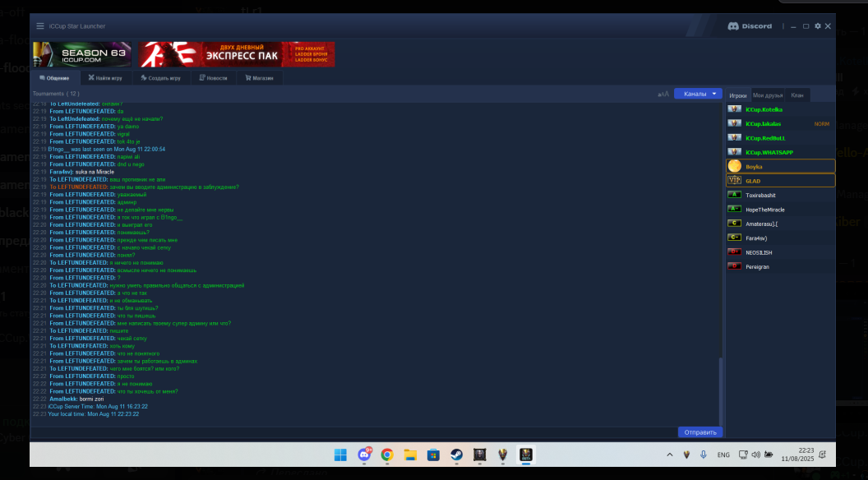The height and width of the screenshot is (480, 868).
Task: Select player Fara4sv) in list
Action: 780,238
